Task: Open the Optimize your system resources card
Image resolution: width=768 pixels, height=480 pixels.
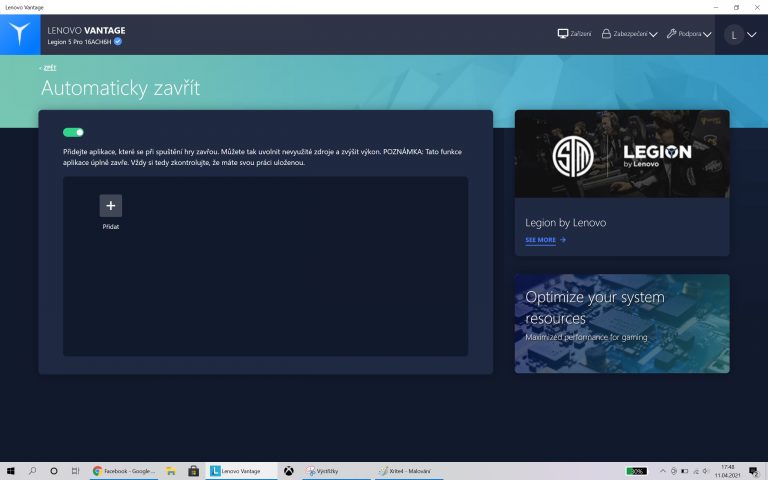Action: click(x=622, y=323)
